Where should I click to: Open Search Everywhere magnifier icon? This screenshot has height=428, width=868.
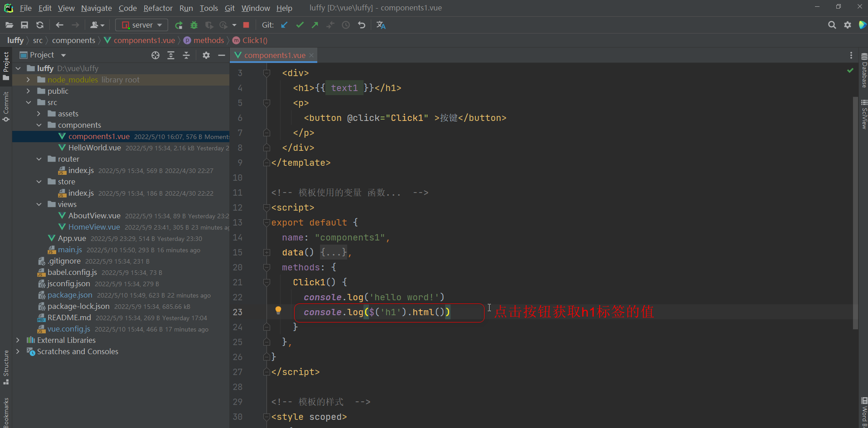tap(832, 25)
